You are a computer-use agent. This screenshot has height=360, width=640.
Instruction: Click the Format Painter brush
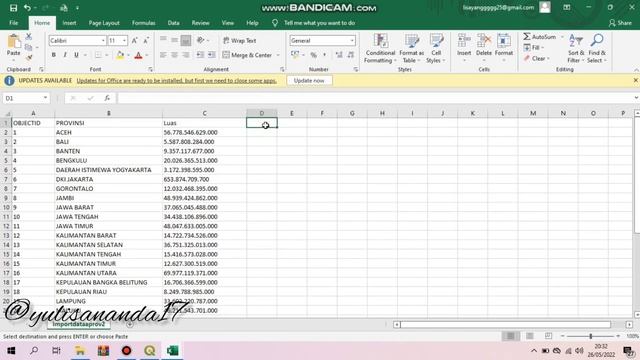pyautogui.click(x=29, y=58)
